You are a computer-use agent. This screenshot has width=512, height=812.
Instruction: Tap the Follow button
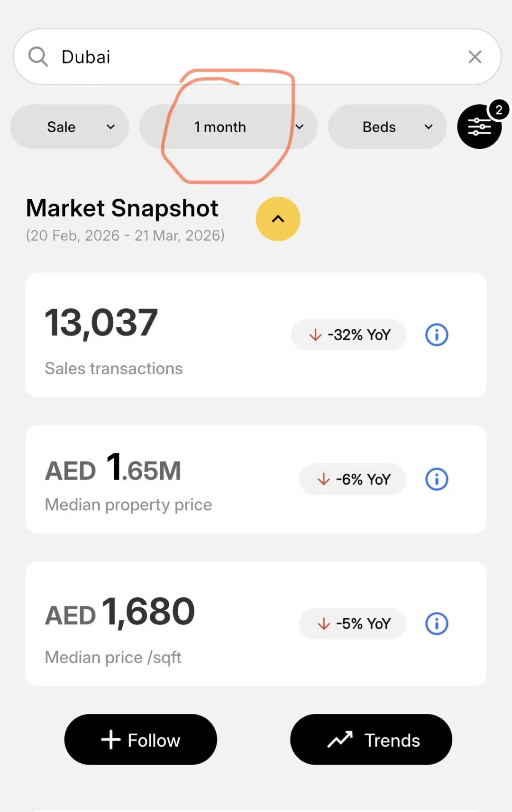click(141, 740)
